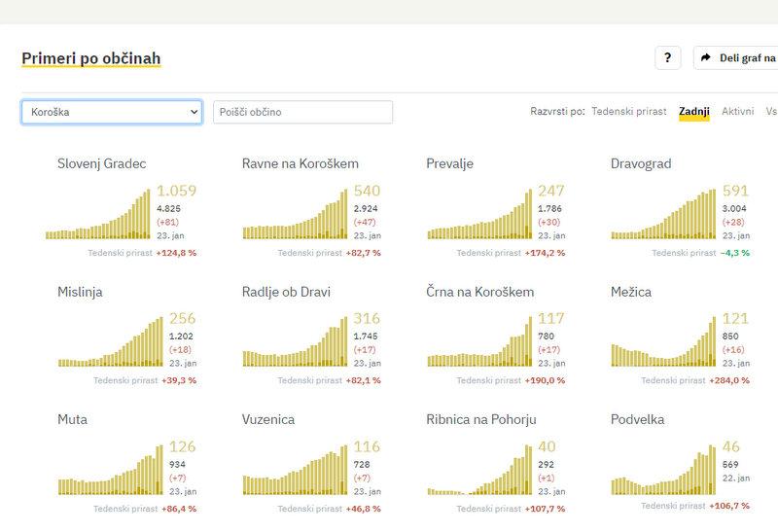The width and height of the screenshot is (778, 532).
Task: Sort by Tedenski prirast
Action: 629,112
